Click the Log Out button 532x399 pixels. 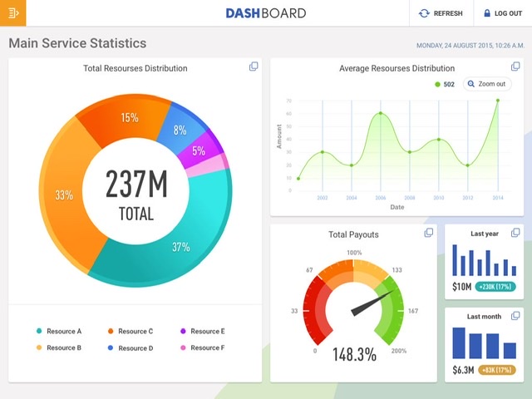(503, 13)
